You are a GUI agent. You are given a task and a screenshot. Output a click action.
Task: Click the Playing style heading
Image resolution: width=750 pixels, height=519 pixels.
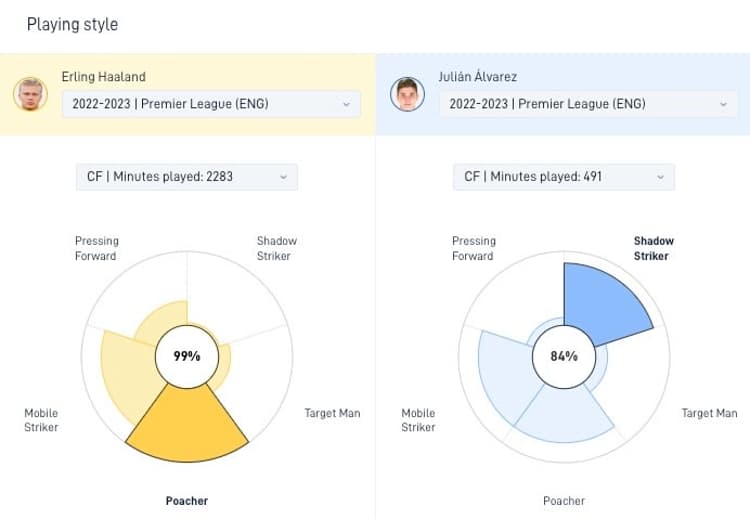(x=72, y=23)
